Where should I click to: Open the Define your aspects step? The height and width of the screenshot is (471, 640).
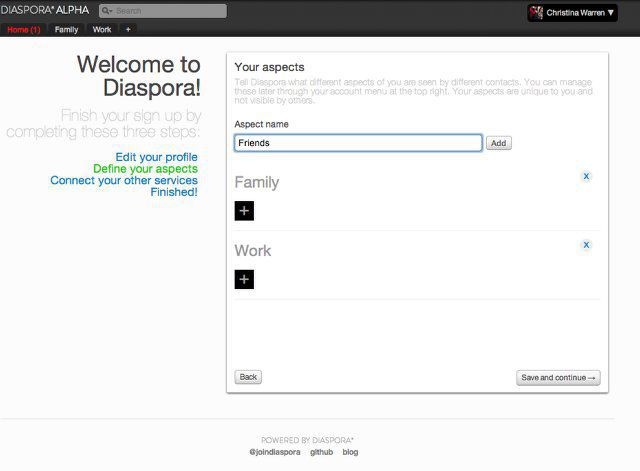145,169
